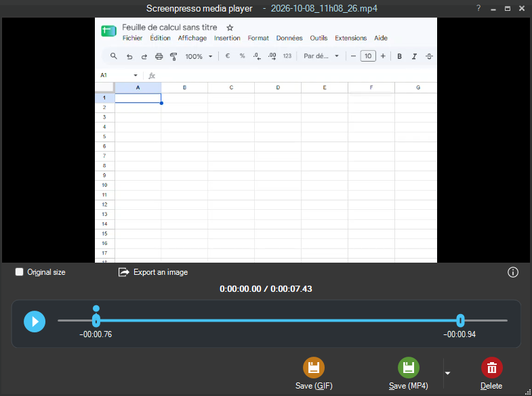Viewport: 532px width, 396px height.
Task: Click the euro currency format icon
Action: pyautogui.click(x=228, y=56)
